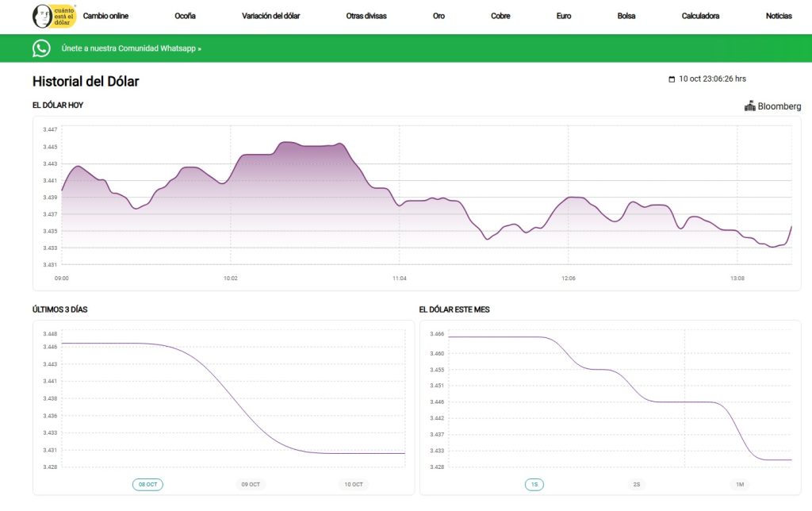Screen dimensions: 812x511
Task: Select the 10 OCT chart toggle
Action: pyautogui.click(x=353, y=484)
